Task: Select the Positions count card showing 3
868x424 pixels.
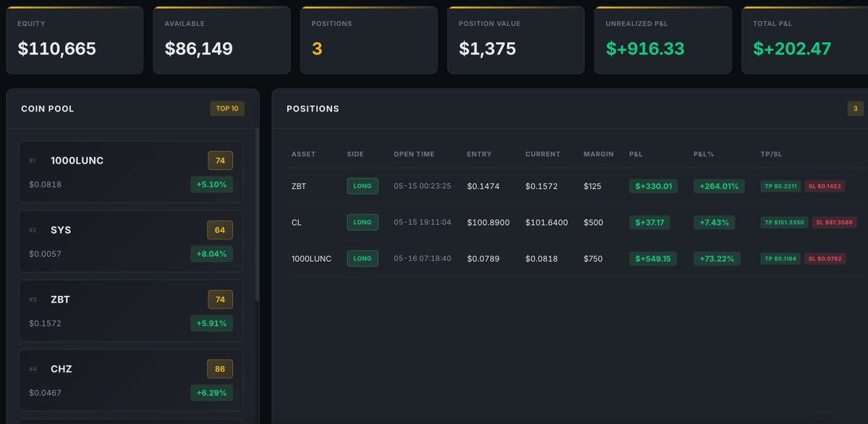Action: [x=368, y=40]
